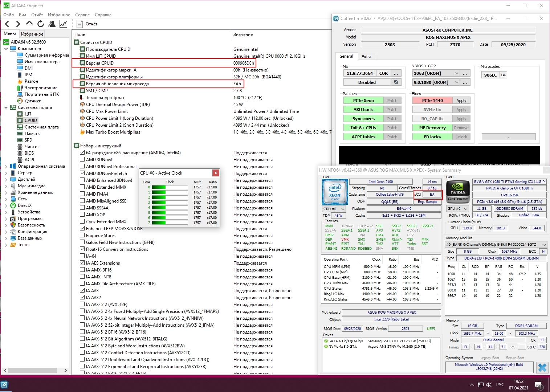This screenshot has height=392, width=550.
Task: Click Remove next to ME Recovery
Action: pos(461,128)
